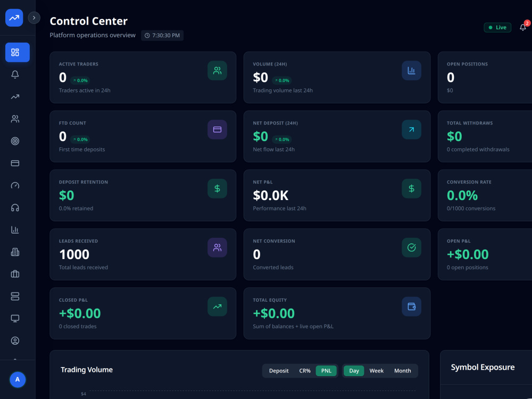The width and height of the screenshot is (532, 399).
Task: Click the Open P&L +$0.00 value
Action: (468, 254)
